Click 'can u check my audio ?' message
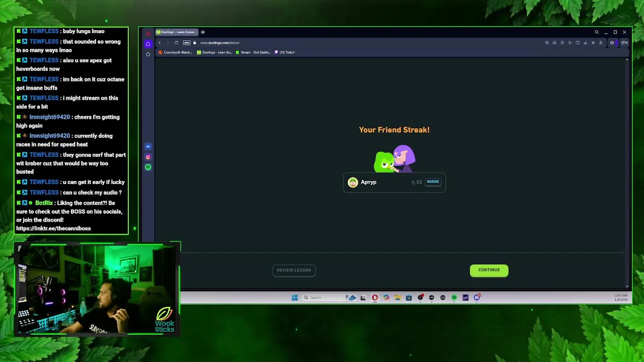 click(x=92, y=193)
